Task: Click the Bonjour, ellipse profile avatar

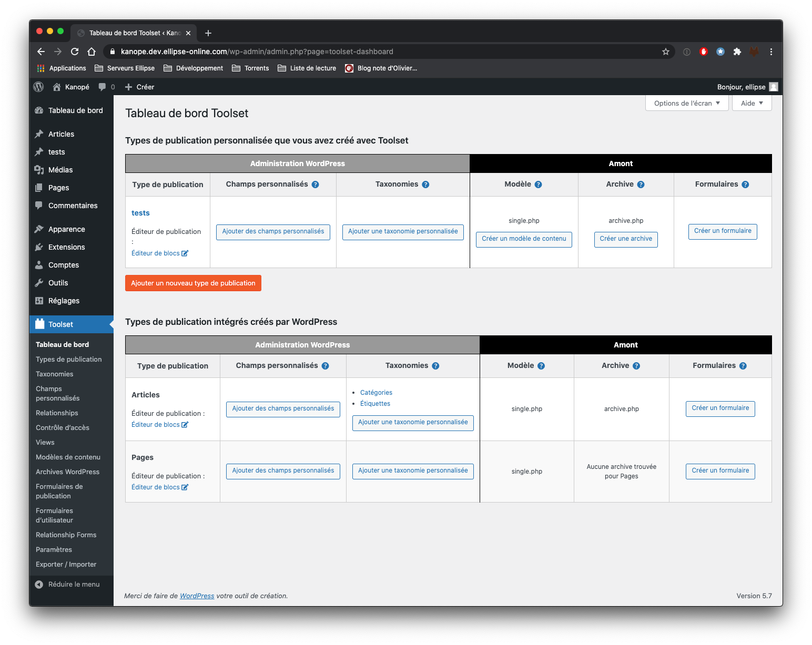Action: 774,87
